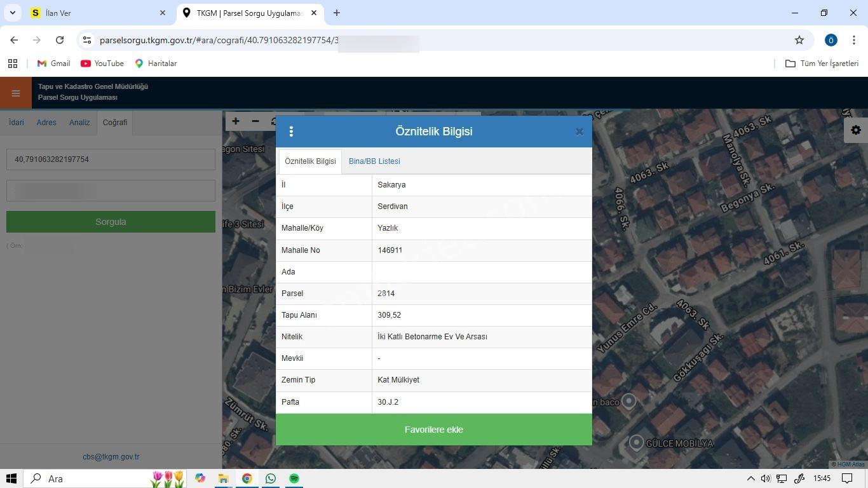Click the green Sorgula button
This screenshot has width=868, height=488.
pyautogui.click(x=111, y=222)
